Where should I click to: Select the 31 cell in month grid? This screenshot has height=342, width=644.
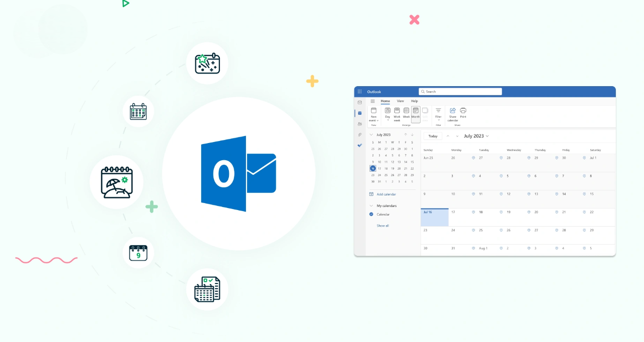pyautogui.click(x=462, y=251)
